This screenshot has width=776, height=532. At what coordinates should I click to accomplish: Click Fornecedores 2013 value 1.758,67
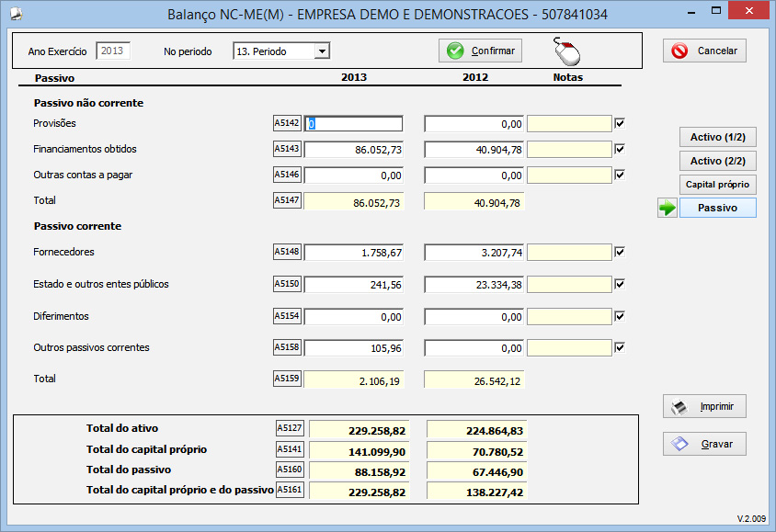click(x=354, y=252)
